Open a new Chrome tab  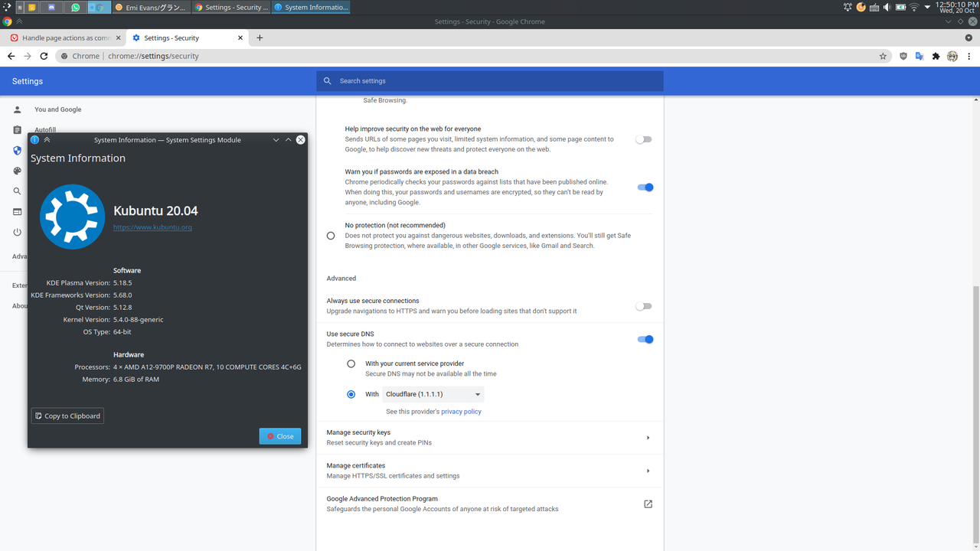260,37
